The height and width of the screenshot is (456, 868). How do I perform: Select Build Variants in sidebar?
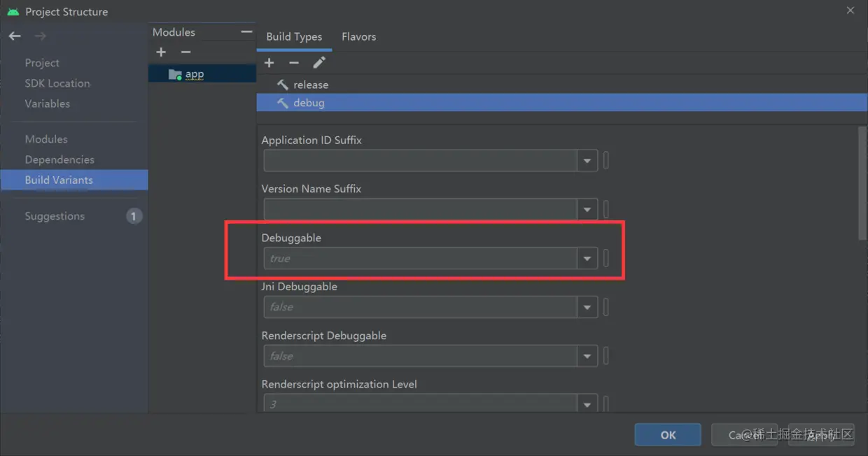[x=73, y=180]
